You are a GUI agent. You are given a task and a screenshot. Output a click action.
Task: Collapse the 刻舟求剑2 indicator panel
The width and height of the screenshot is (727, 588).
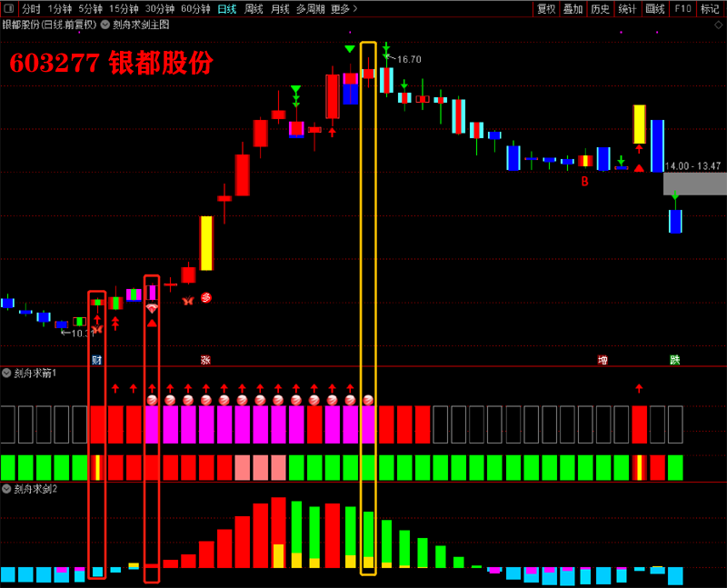click(7, 489)
